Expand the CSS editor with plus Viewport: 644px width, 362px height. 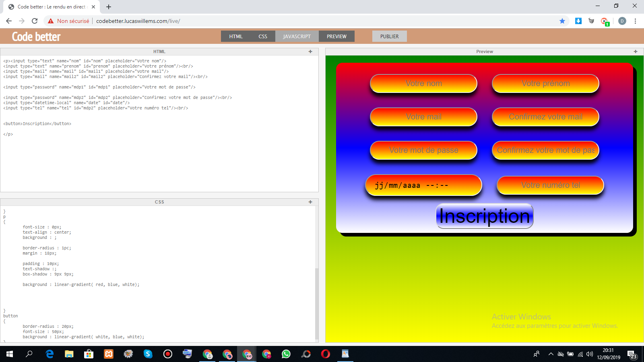click(310, 202)
